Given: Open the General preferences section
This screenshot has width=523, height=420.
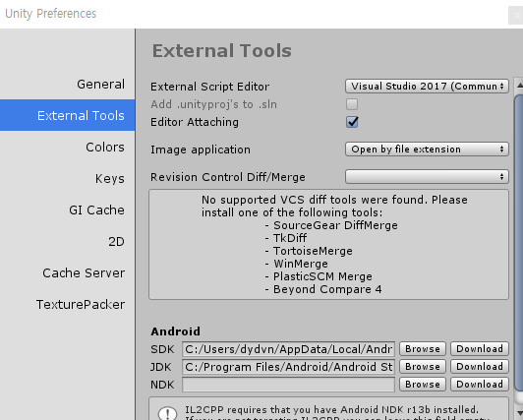Looking at the screenshot, I should click(100, 84).
